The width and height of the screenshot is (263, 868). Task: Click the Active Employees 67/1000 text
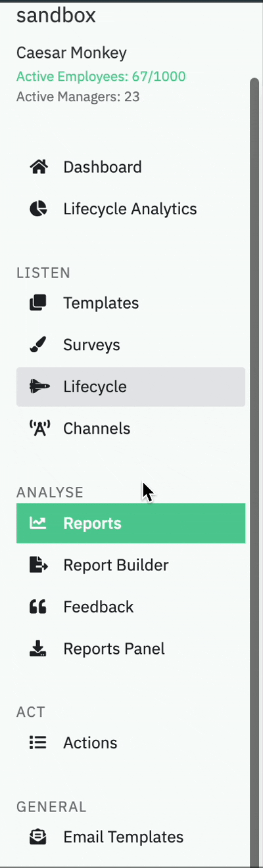[x=101, y=77]
